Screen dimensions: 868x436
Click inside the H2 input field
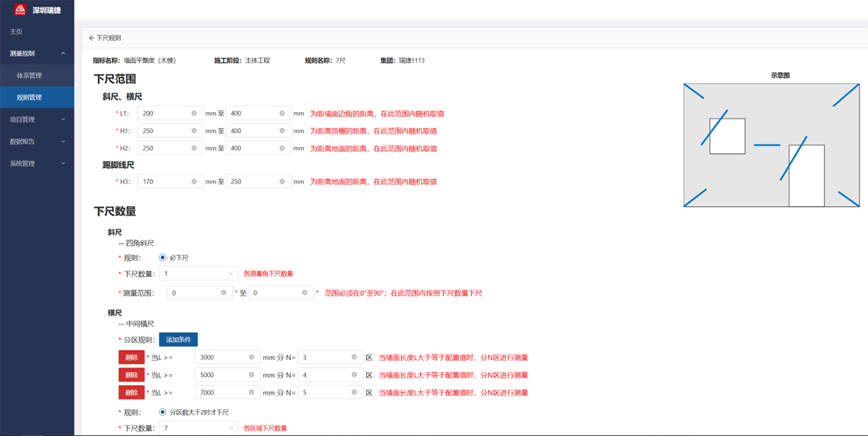coord(166,148)
